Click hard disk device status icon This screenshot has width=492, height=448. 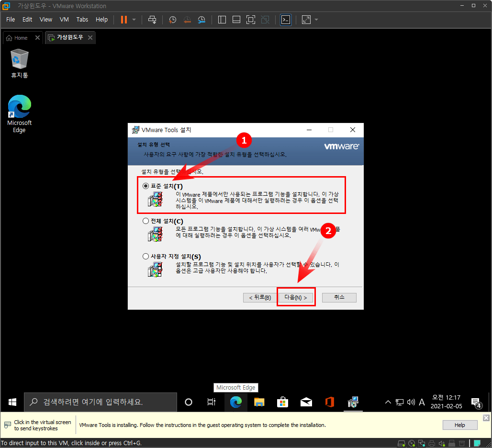402,443
